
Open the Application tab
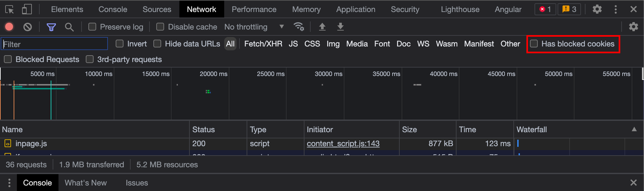(x=355, y=9)
